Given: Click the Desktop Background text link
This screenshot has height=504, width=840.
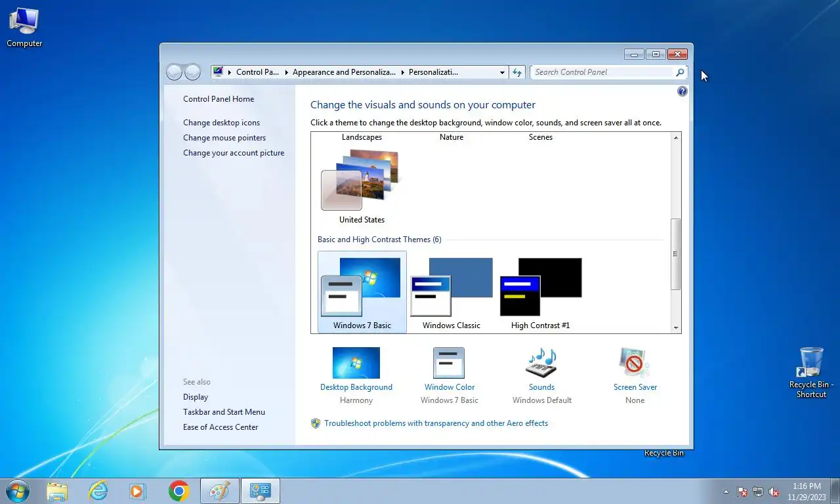Looking at the screenshot, I should point(356,387).
